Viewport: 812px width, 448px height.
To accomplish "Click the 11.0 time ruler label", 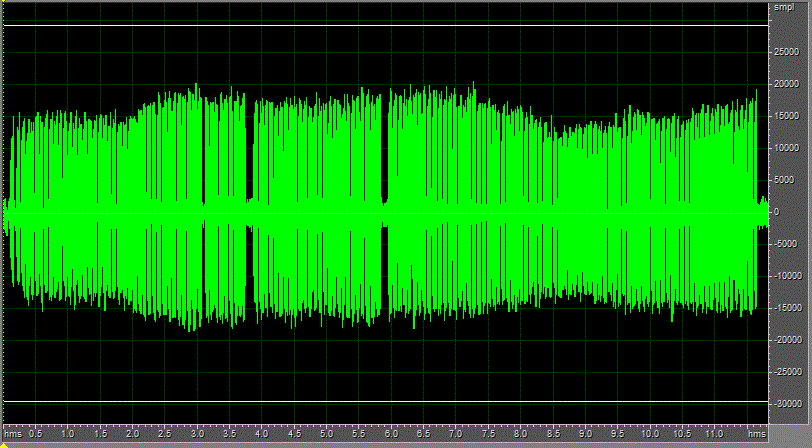I will point(714,433).
